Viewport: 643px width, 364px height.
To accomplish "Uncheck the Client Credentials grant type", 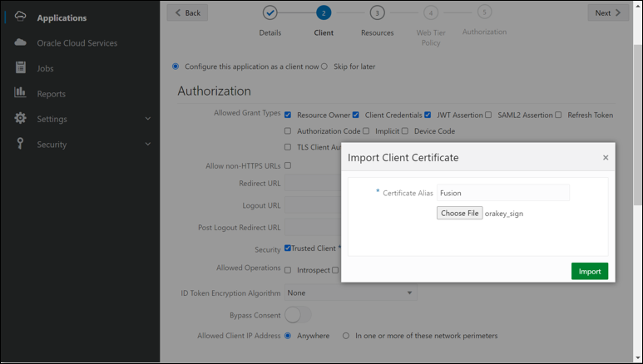I will (x=355, y=115).
